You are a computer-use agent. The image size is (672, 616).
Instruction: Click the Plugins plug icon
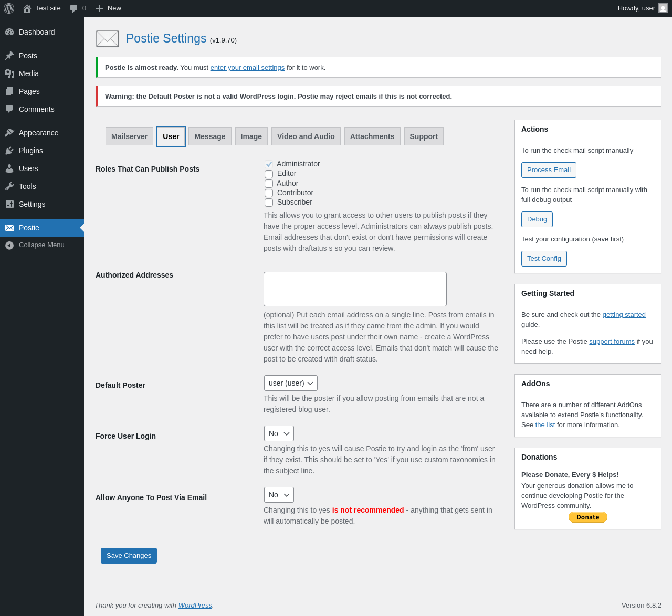[x=9, y=151]
